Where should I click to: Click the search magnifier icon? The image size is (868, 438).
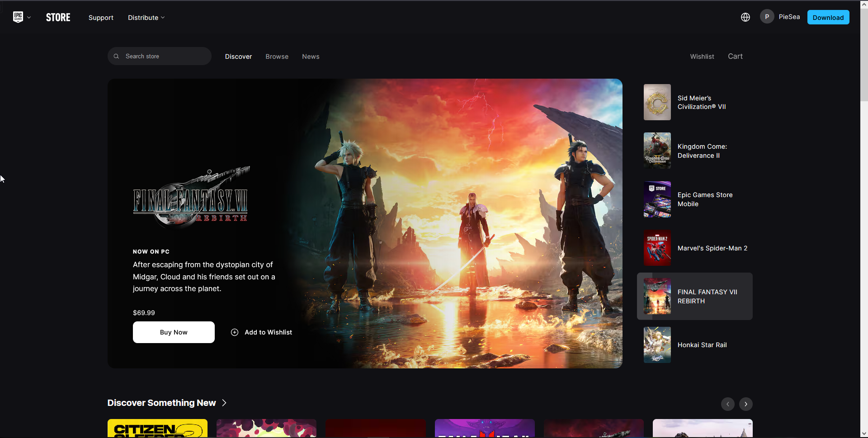116,56
